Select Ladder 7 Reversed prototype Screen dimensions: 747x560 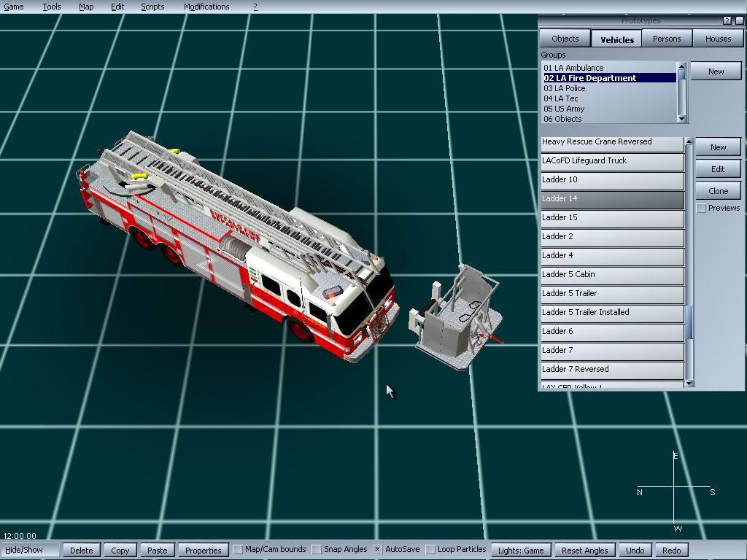[612, 370]
